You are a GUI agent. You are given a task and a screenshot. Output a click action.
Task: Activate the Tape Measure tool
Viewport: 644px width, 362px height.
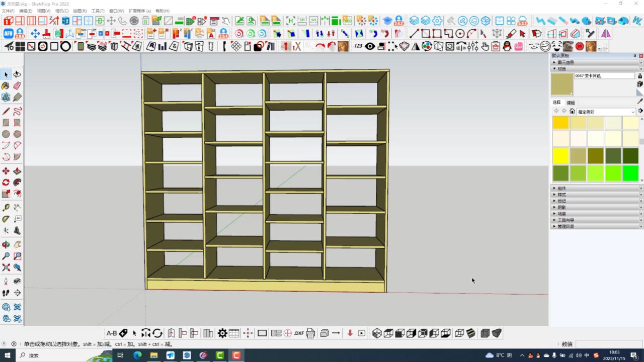click(6, 208)
